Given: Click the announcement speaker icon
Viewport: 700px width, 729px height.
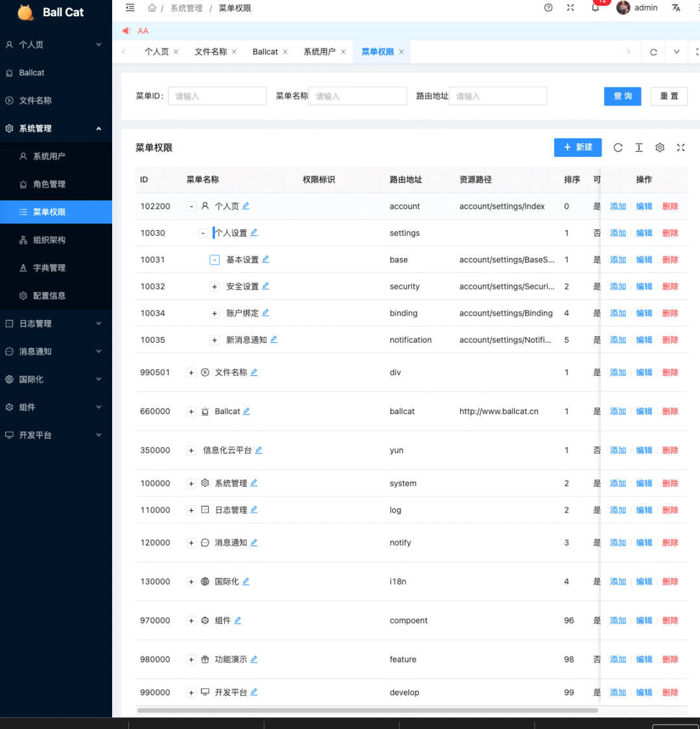Looking at the screenshot, I should pos(126,30).
